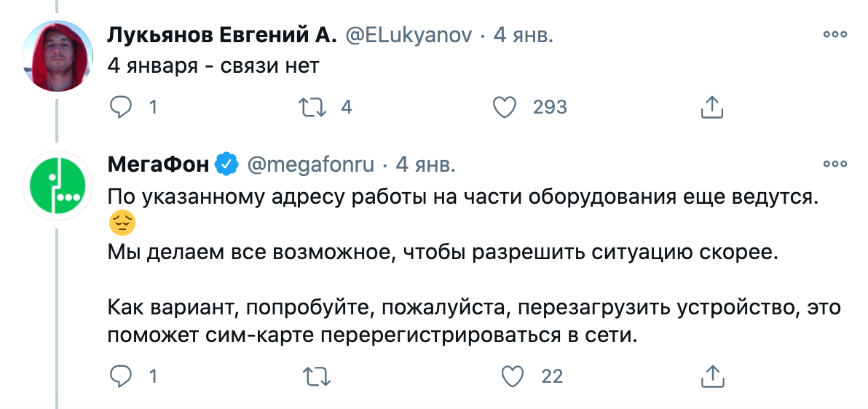The height and width of the screenshot is (409, 868).
Task: Retweet the "4 января - связи нет" tweet
Action: [x=312, y=108]
